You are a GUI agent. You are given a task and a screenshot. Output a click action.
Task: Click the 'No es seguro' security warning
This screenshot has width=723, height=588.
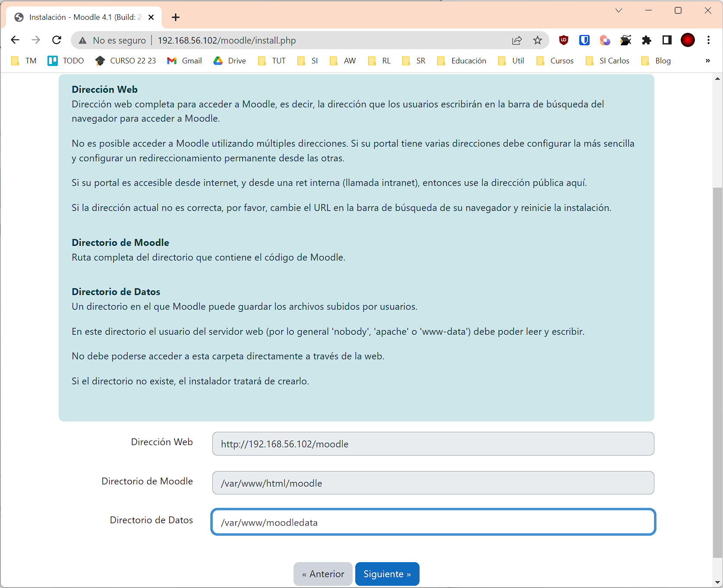tap(112, 41)
